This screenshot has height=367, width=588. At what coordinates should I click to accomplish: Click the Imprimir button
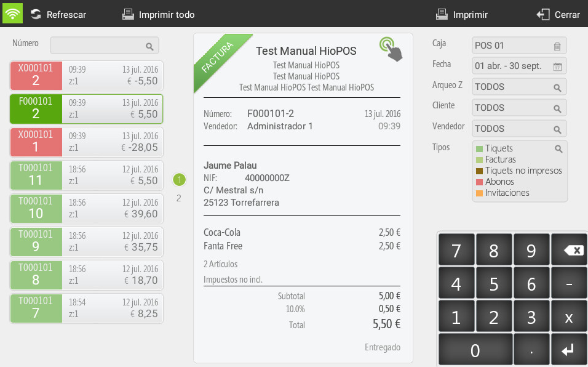[462, 14]
